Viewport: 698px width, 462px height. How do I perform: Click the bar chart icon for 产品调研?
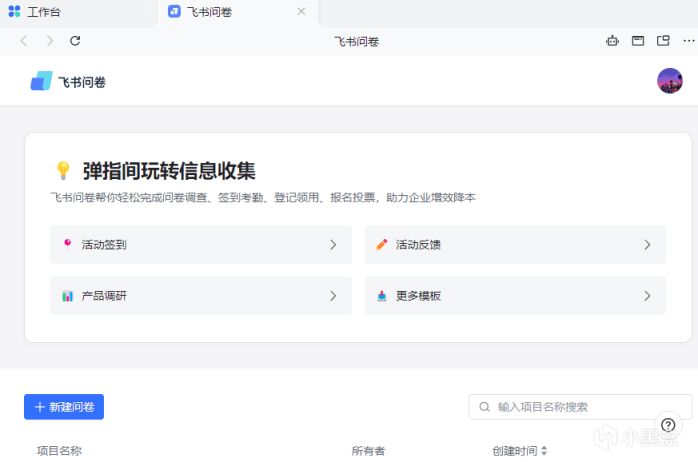point(67,296)
